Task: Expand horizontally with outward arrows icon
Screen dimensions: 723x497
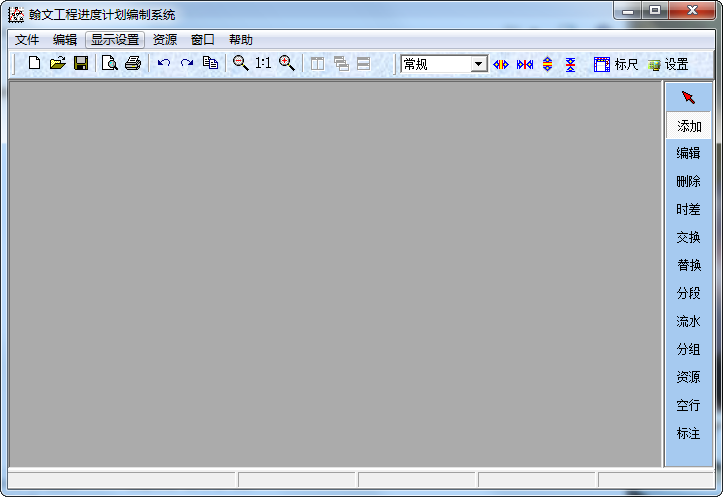Action: point(501,64)
